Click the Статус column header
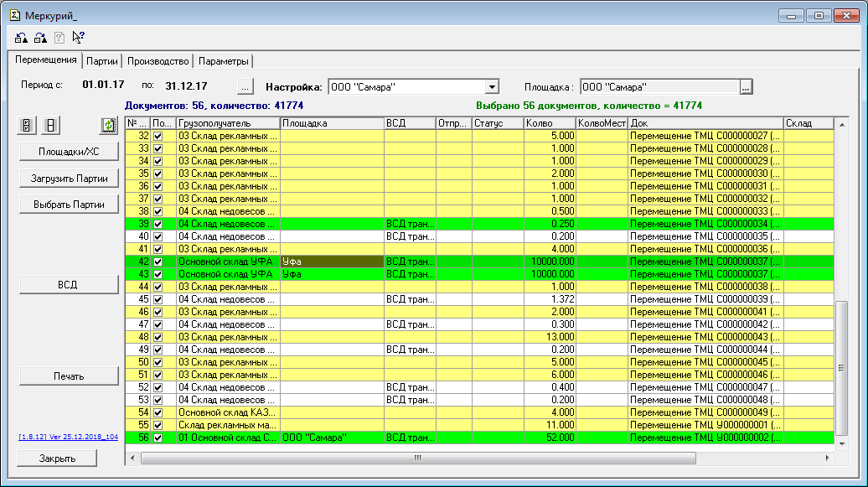This screenshot has width=868, height=487. (x=498, y=123)
